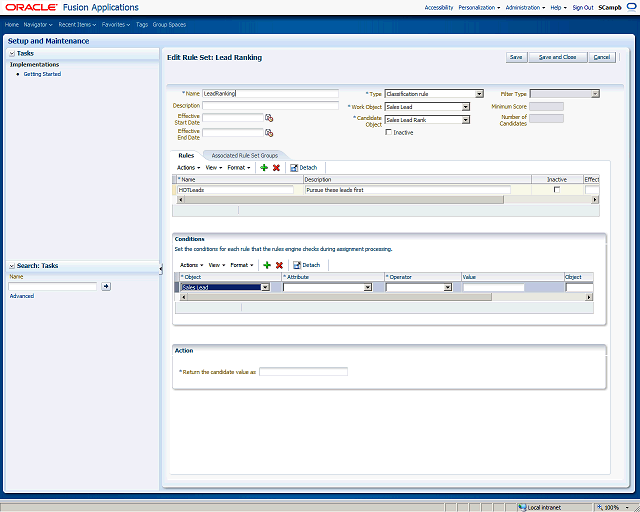640x512 pixels.
Task: Click Save and Close button
Action: point(558,57)
